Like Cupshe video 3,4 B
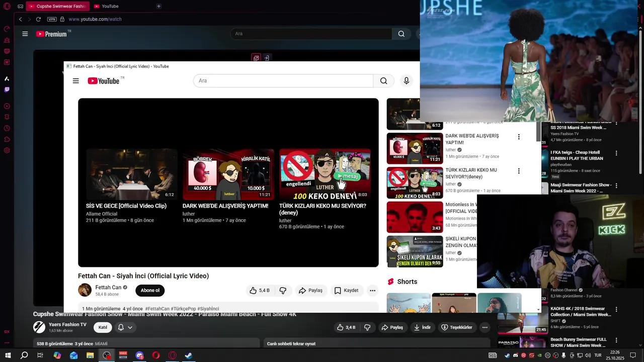This screenshot has height=362, width=644. coord(346,327)
